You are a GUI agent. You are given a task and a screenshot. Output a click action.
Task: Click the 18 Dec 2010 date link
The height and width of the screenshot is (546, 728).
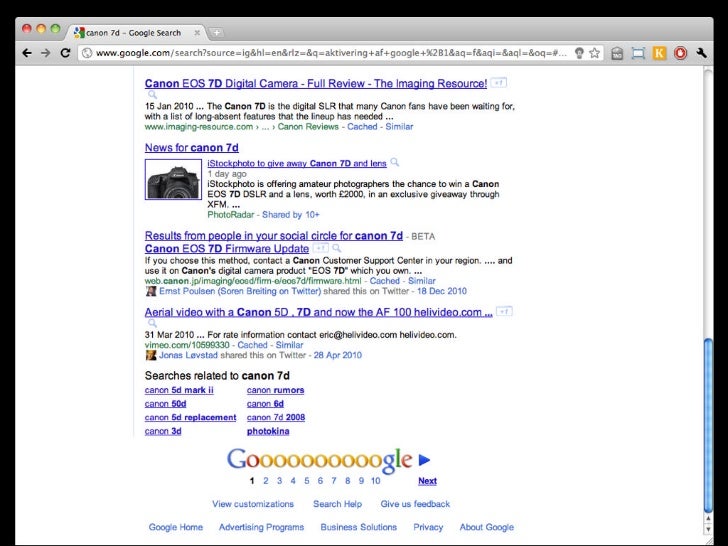[x=442, y=291]
